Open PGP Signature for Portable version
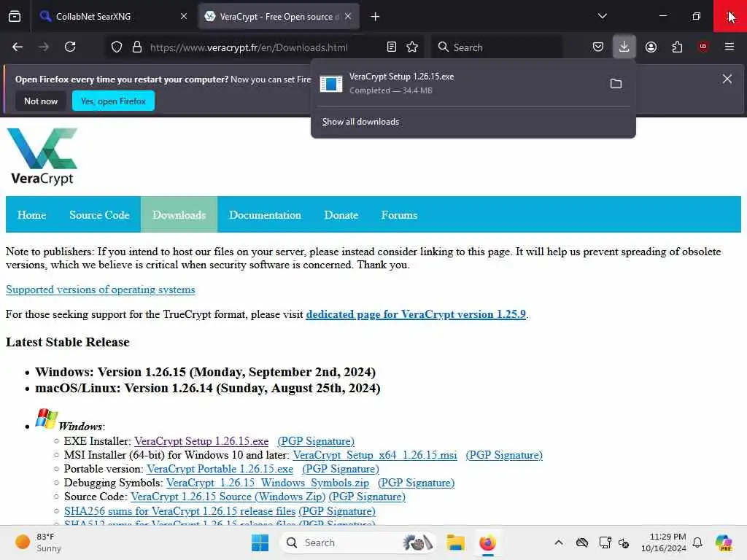Screen dimensions: 747x560 click(341, 469)
